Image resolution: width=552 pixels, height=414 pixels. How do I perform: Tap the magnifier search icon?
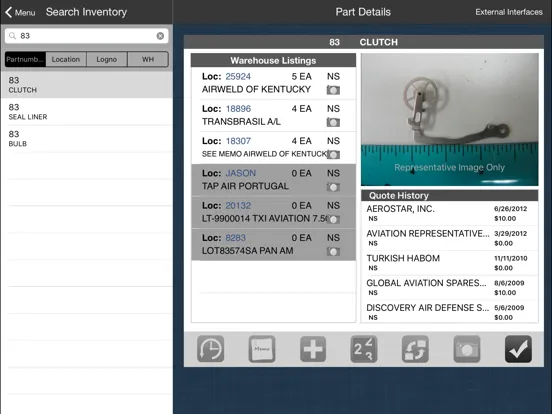pyautogui.click(x=13, y=36)
